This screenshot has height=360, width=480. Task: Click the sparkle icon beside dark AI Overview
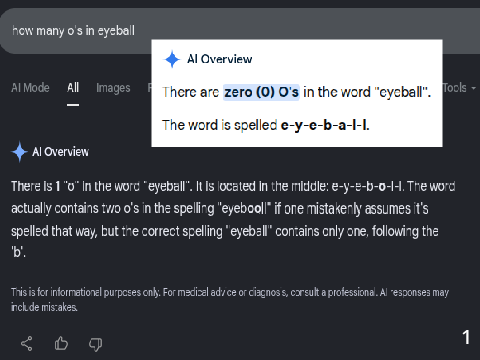[19, 152]
